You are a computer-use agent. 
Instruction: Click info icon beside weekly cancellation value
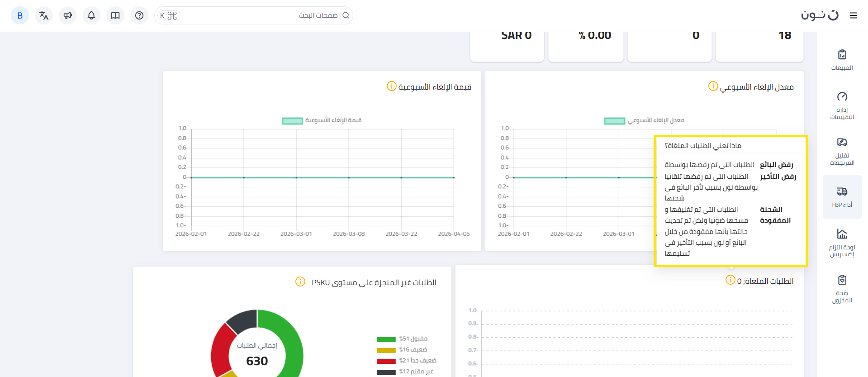click(391, 86)
